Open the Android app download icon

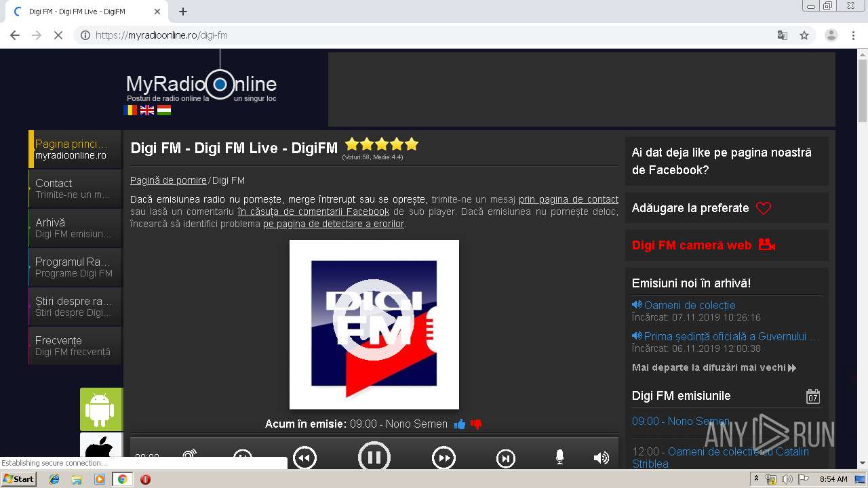coord(101,409)
